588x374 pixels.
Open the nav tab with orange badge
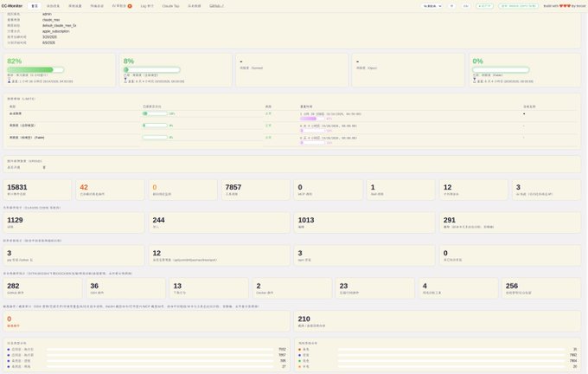click(x=122, y=6)
